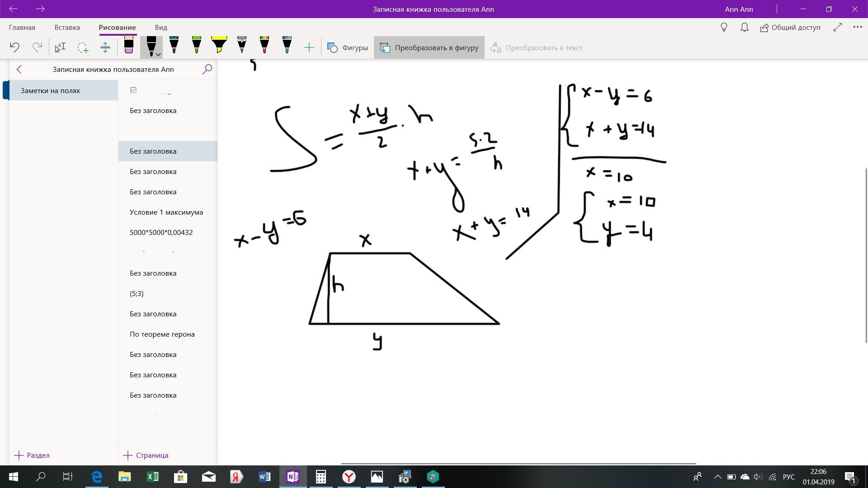Enter full screen mode with the diagonal arrows
868x488 pixels.
coord(838,28)
